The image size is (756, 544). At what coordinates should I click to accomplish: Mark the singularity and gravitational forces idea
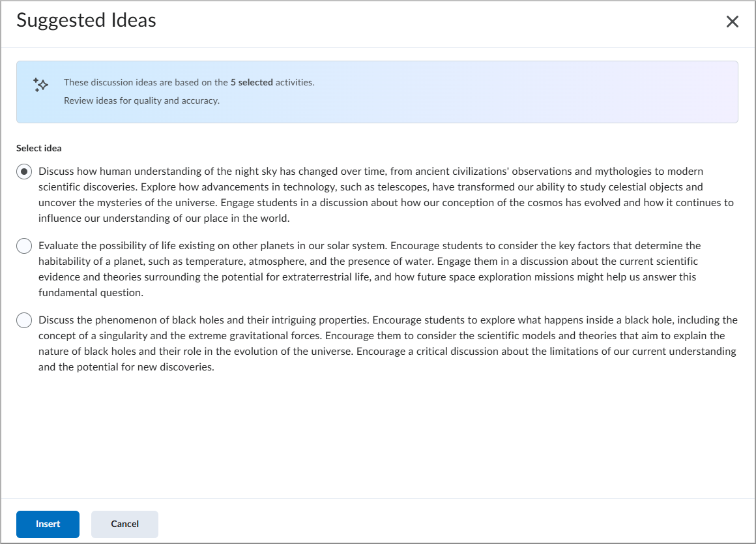click(x=23, y=320)
